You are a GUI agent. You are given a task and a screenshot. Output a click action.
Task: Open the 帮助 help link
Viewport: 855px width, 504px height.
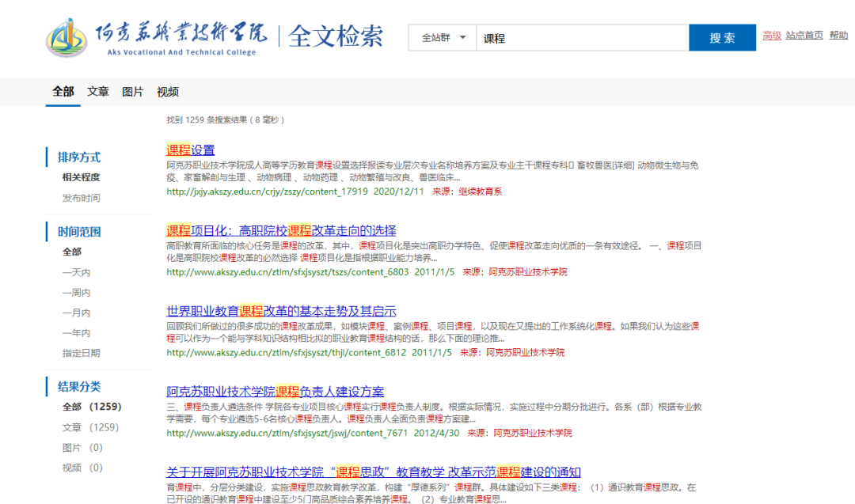click(838, 36)
